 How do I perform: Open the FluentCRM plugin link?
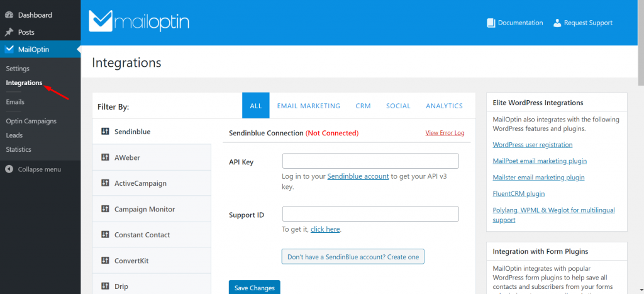(519, 193)
